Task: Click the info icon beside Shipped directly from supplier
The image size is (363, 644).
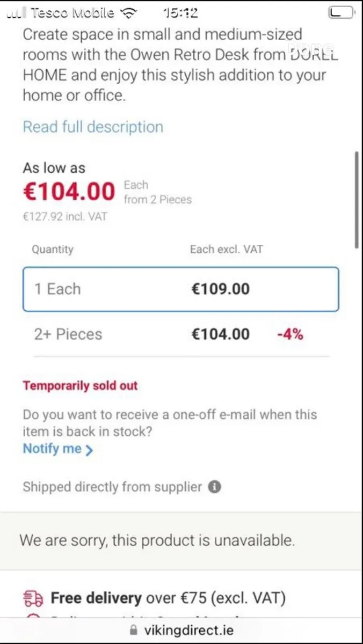Action: pos(214,487)
